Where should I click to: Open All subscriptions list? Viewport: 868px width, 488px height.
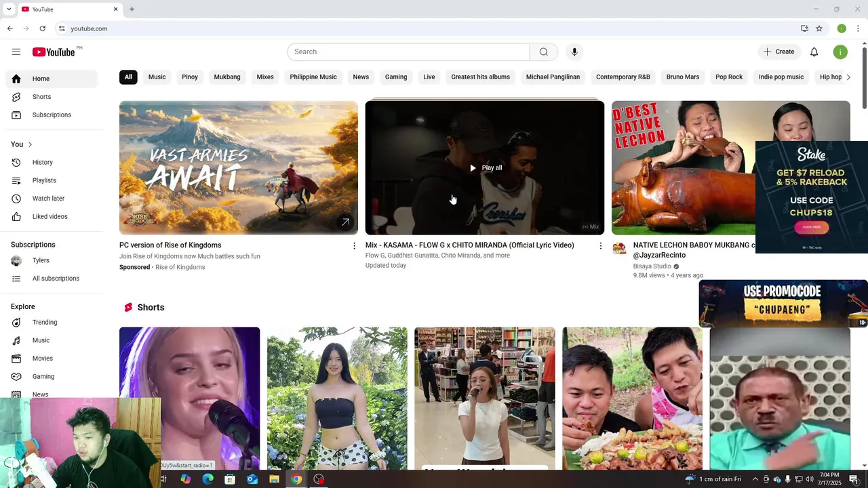point(52,279)
